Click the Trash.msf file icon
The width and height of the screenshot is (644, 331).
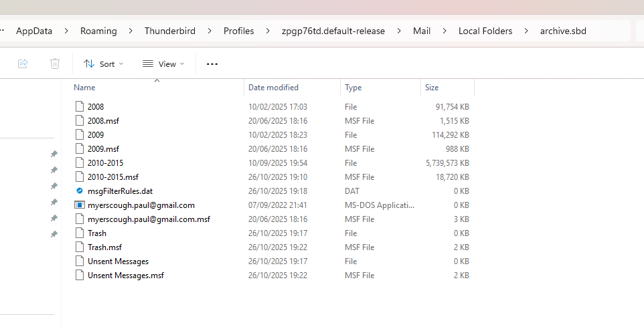[80, 247]
